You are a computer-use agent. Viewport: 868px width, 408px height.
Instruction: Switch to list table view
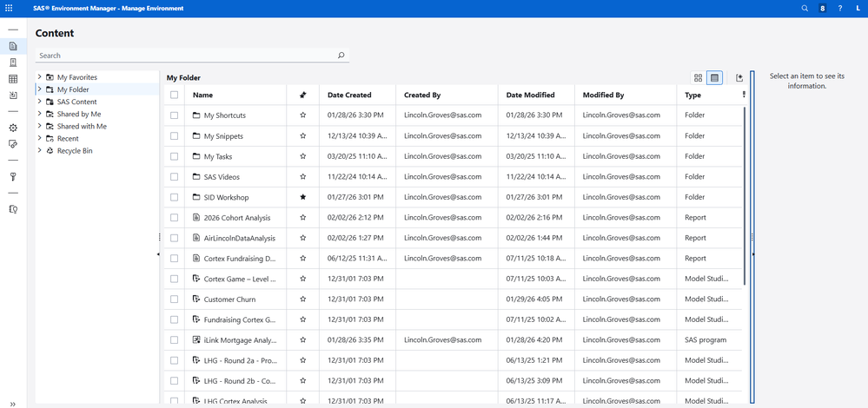pos(715,78)
